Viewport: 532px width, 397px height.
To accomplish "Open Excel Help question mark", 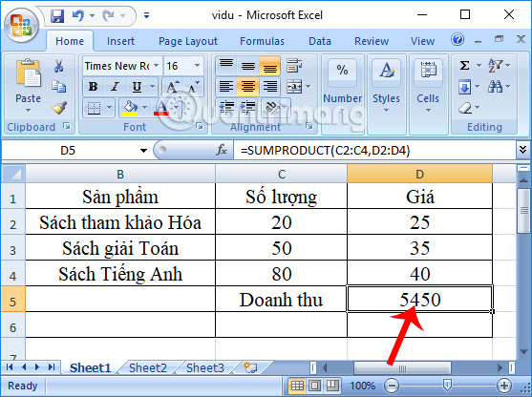I will click(x=458, y=40).
